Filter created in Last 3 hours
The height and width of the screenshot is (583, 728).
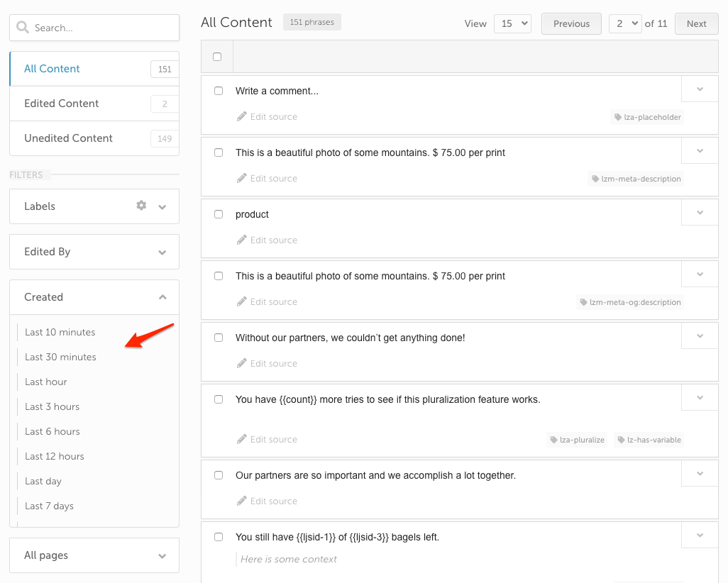52,406
